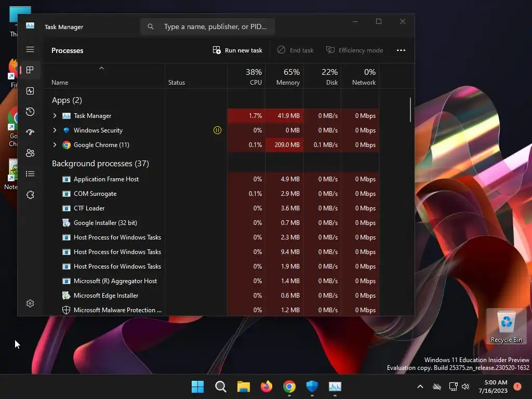Click the Task Manager taskbar icon

click(335, 387)
